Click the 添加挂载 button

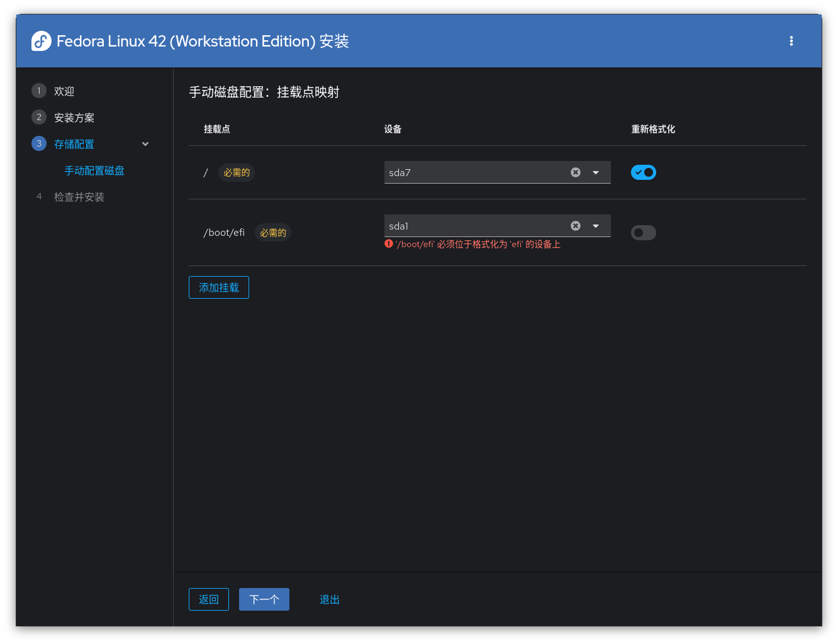coord(219,287)
